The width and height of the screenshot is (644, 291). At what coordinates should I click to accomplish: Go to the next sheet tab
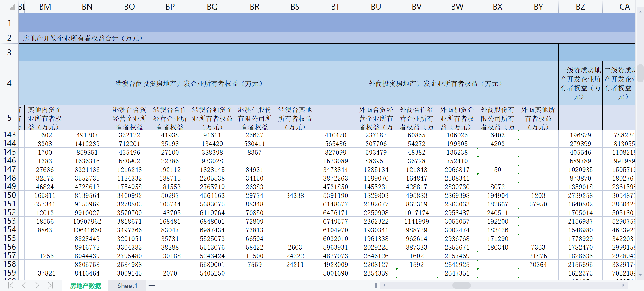[x=37, y=286]
